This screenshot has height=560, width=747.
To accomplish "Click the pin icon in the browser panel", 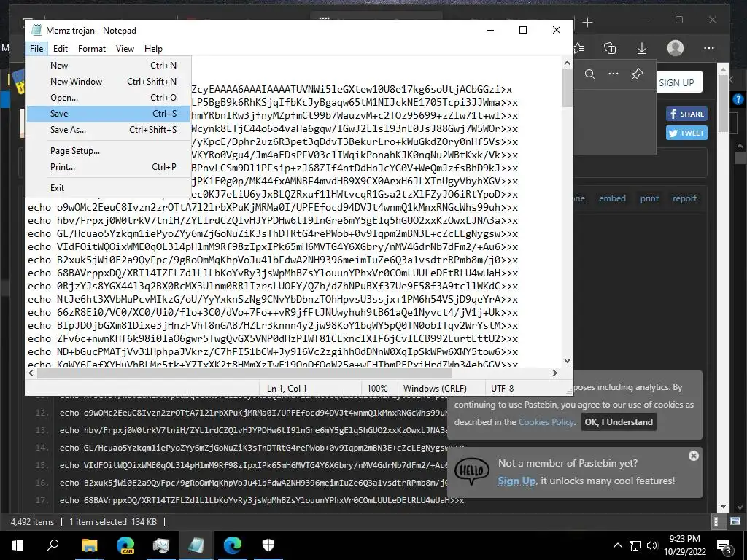I will 637,74.
